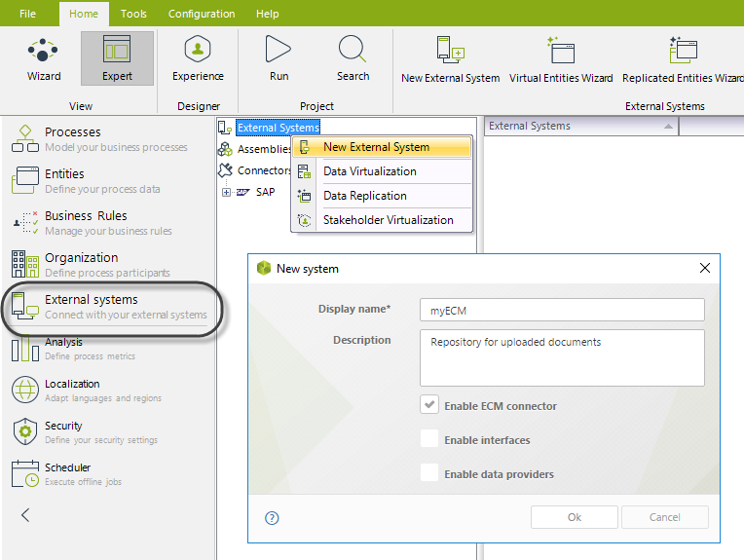744x560 pixels.
Task: Select the SAP connector node
Action: (265, 192)
